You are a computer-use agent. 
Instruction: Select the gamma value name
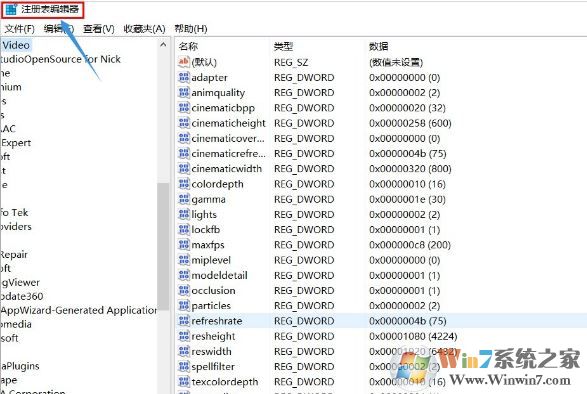[x=208, y=200]
